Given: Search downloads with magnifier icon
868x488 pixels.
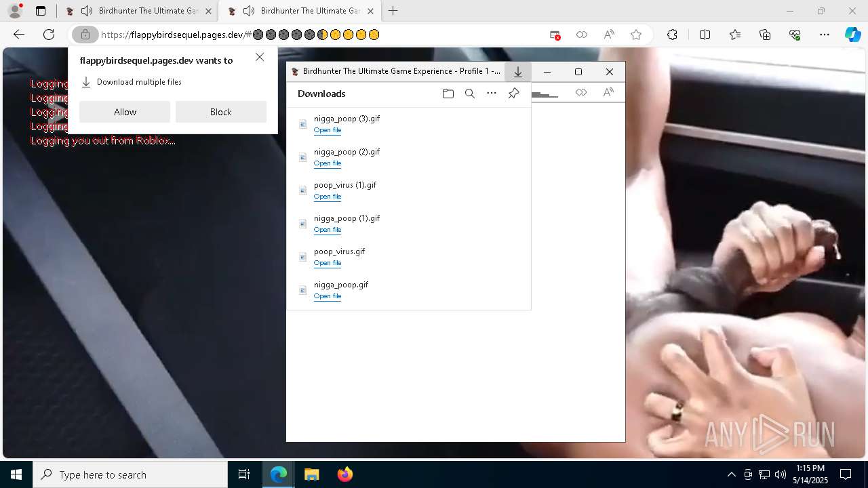Looking at the screenshot, I should pos(469,94).
